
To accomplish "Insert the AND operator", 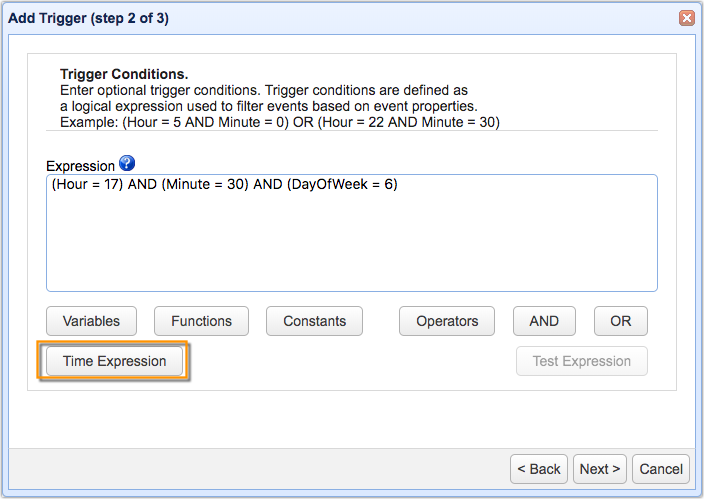I will 544,321.
